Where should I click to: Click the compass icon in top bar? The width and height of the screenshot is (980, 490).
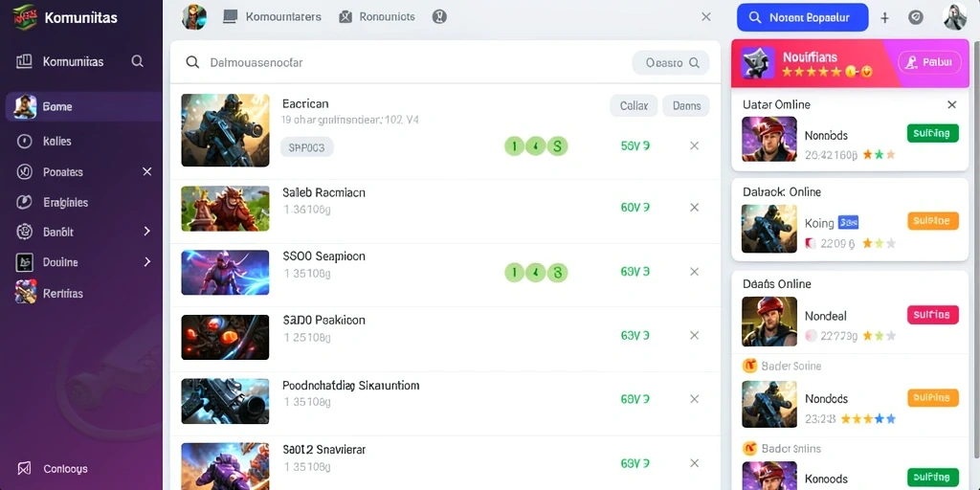[916, 17]
